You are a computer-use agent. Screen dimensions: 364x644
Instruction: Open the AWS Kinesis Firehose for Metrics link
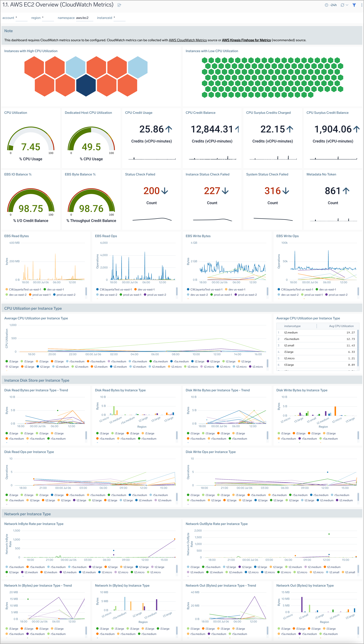(x=246, y=40)
